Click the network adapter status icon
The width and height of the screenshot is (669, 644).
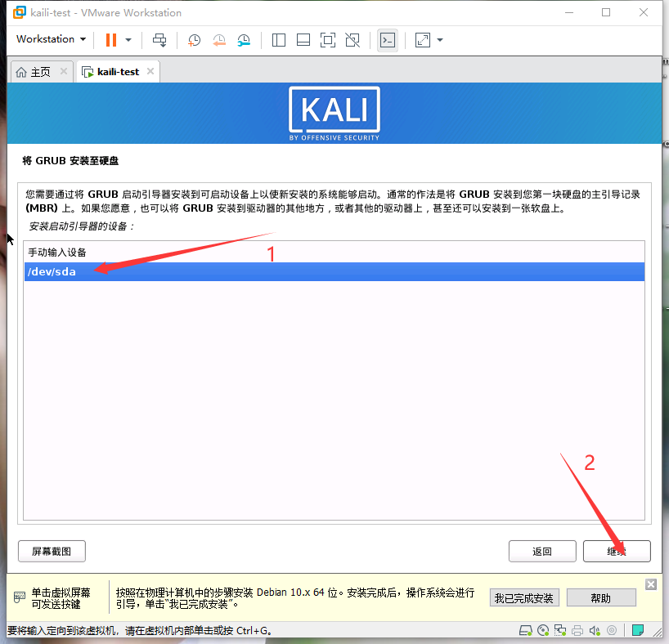(x=560, y=630)
